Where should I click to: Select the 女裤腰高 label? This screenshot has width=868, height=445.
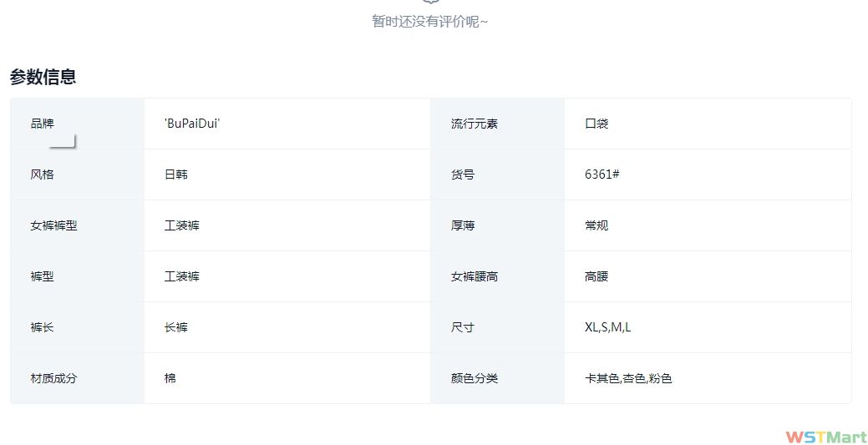click(x=475, y=276)
